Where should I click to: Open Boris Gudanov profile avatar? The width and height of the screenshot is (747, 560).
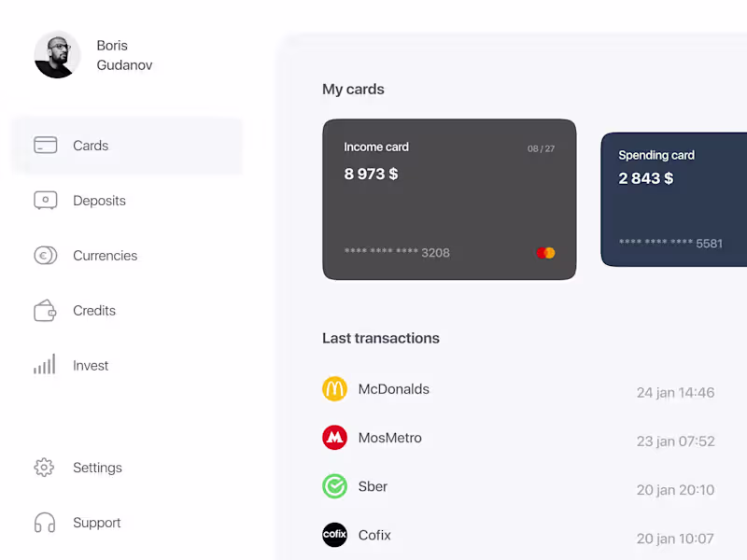point(58,55)
